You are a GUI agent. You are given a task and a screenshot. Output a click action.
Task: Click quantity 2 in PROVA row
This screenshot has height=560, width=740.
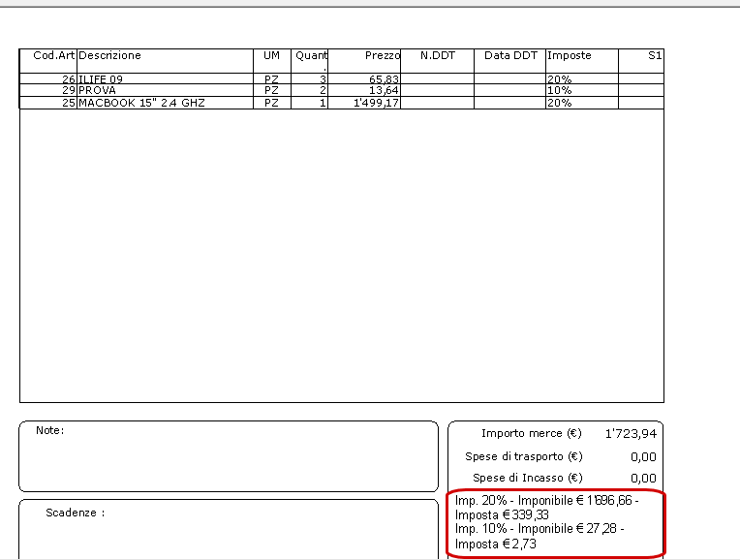[323, 90]
